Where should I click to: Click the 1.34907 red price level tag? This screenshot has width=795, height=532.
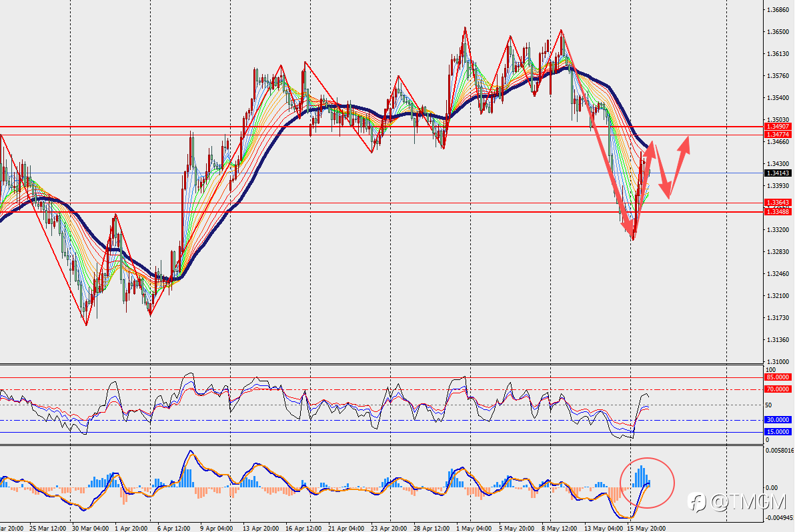pos(778,126)
